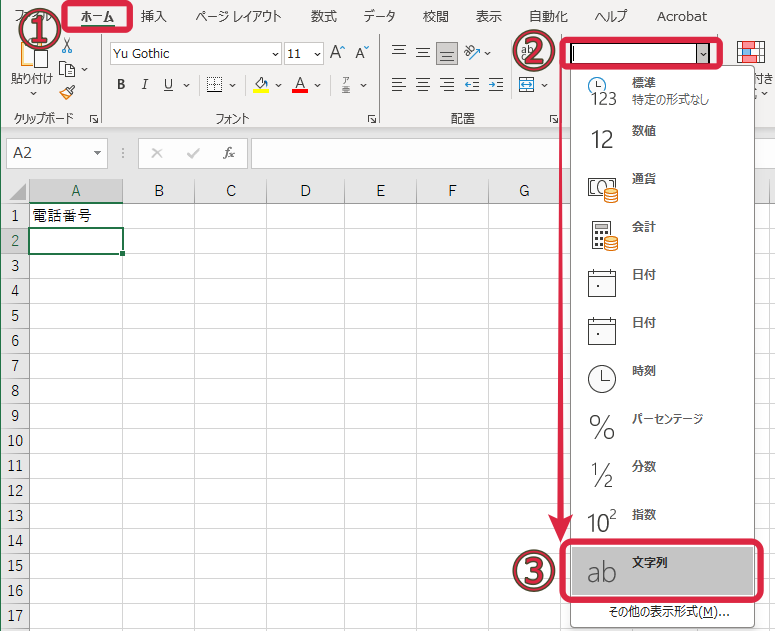The width and height of the screenshot is (775, 631).
Task: Open the merge cells dropdown arrow
Action: [x=544, y=85]
